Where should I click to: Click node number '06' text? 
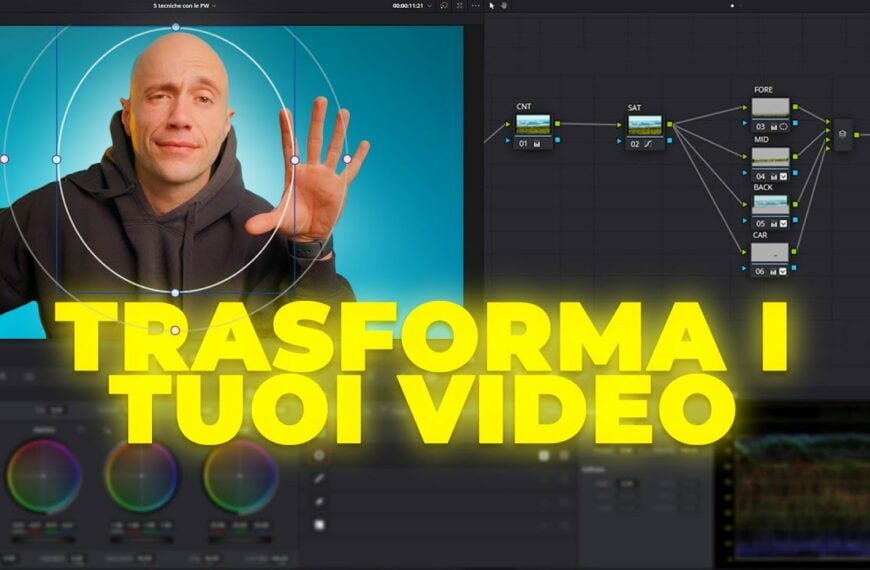click(x=760, y=271)
